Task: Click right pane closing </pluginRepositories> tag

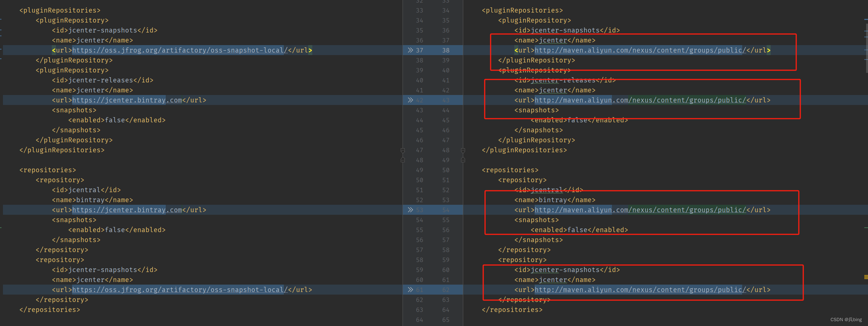Action: pyautogui.click(x=524, y=150)
